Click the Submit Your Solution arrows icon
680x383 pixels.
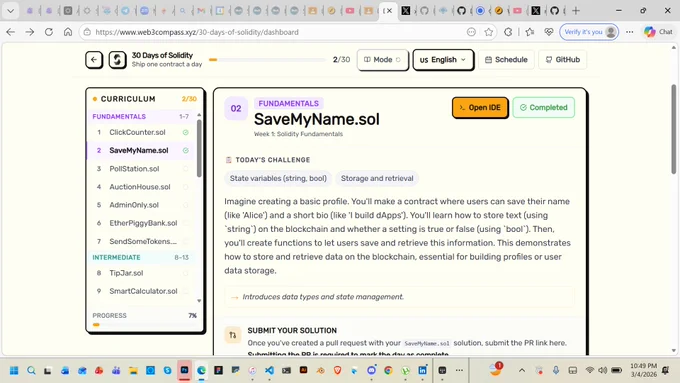coord(233,335)
